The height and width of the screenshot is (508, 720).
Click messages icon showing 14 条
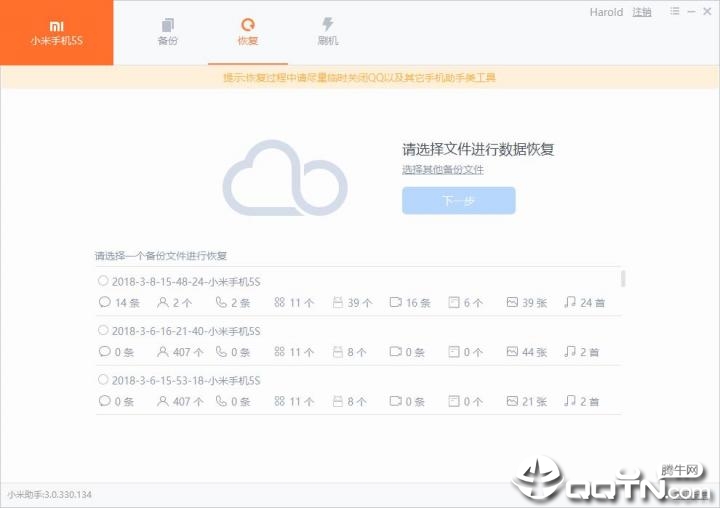(x=105, y=302)
